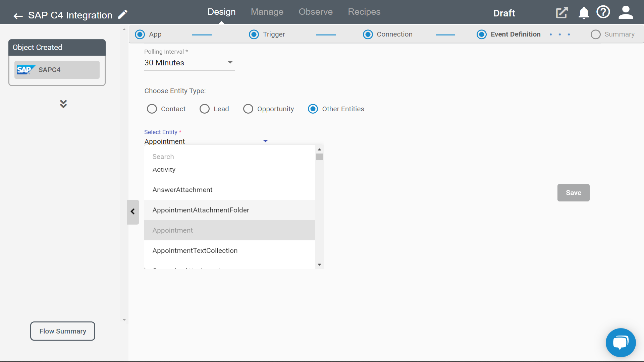Open the Flow Summary button
Screen dimensions: 644x362
pos(63,331)
